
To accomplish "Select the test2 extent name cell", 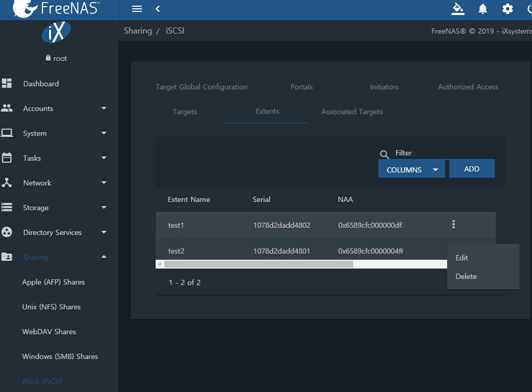I will [x=176, y=251].
